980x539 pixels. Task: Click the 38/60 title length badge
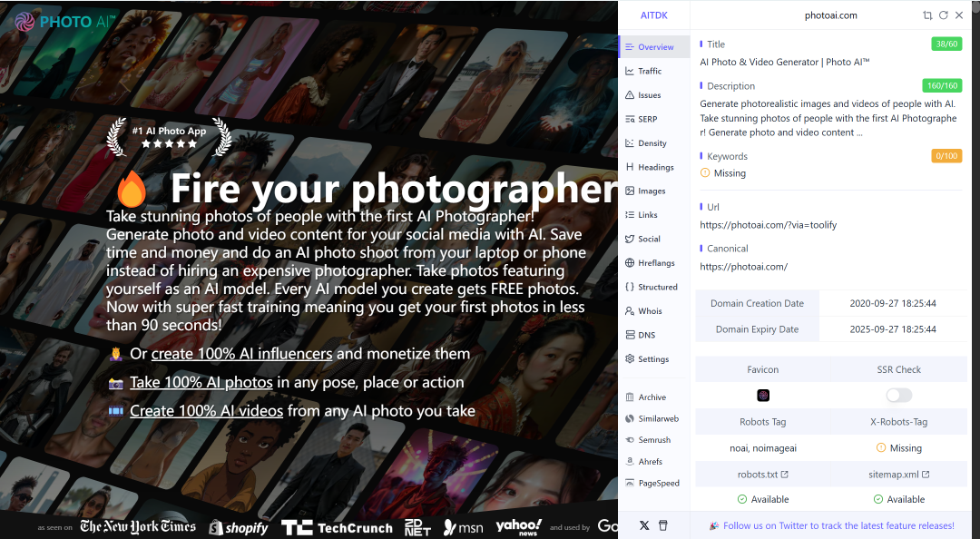(946, 44)
